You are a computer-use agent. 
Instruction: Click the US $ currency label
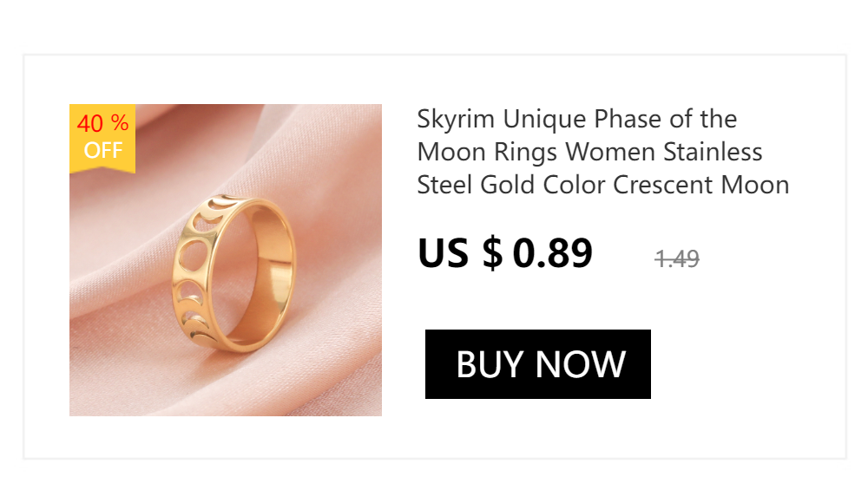tap(460, 253)
